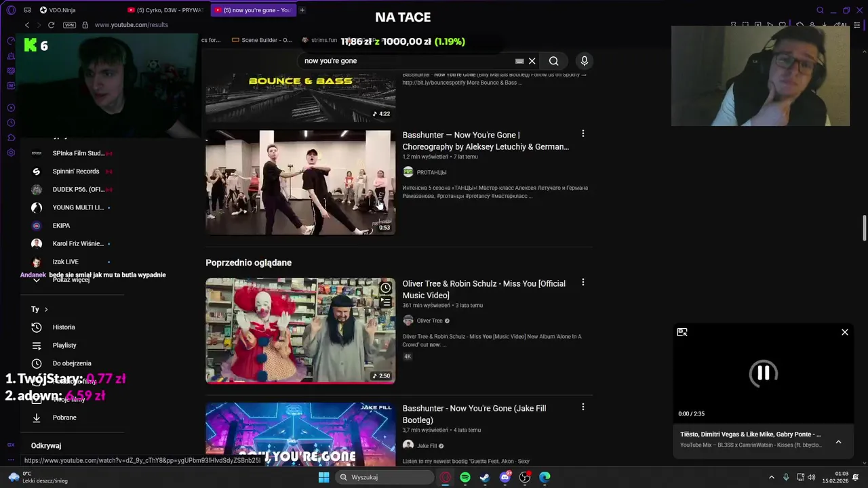Go back with the browser back arrow

[x=27, y=25]
